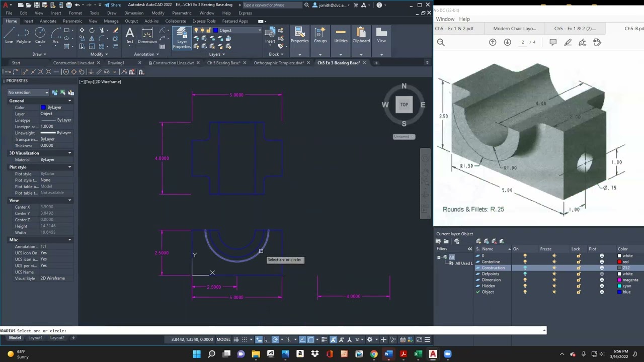Lock the Centerline layer padlock
644x362 pixels.
[578, 262]
